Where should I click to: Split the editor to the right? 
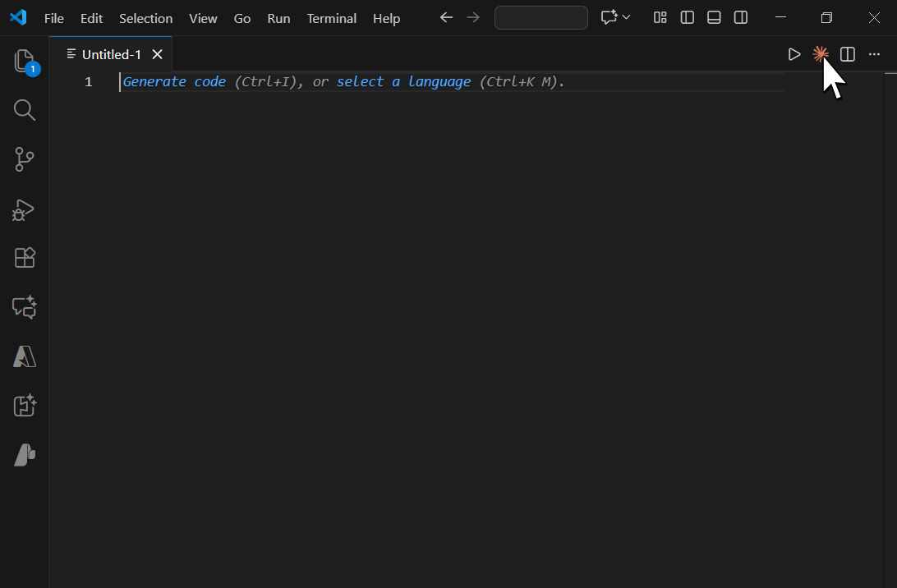(848, 54)
